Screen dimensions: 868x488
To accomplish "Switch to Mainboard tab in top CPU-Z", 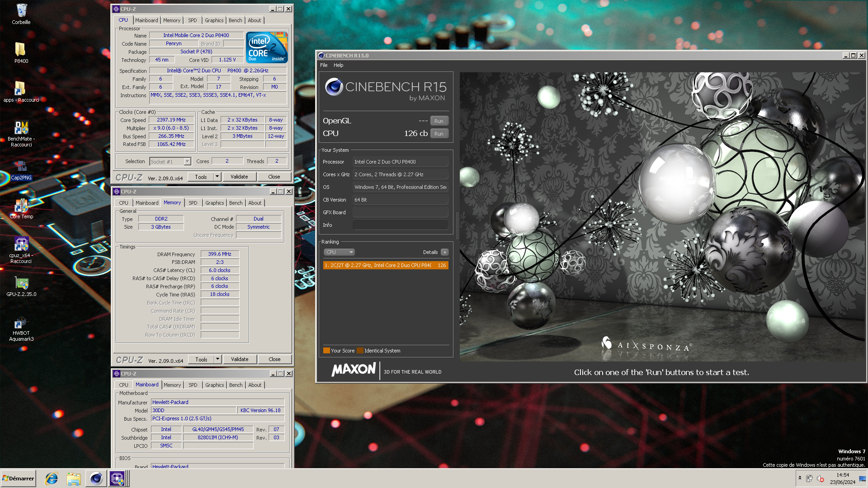I will pyautogui.click(x=146, y=20).
